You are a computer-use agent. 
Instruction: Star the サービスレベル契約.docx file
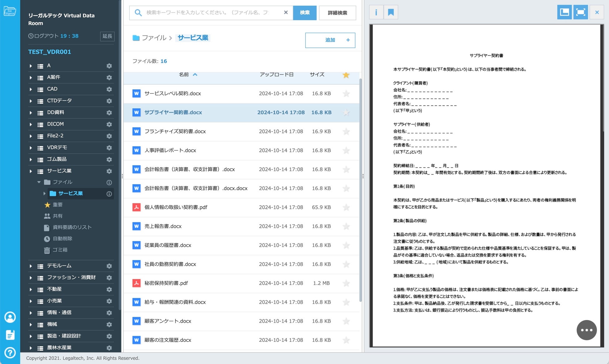[346, 94]
